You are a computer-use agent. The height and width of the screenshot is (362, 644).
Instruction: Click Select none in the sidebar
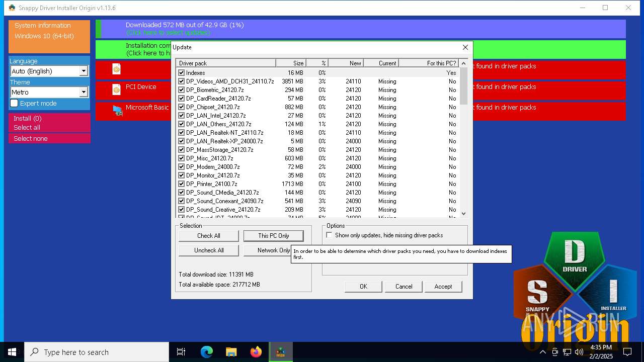pyautogui.click(x=49, y=138)
